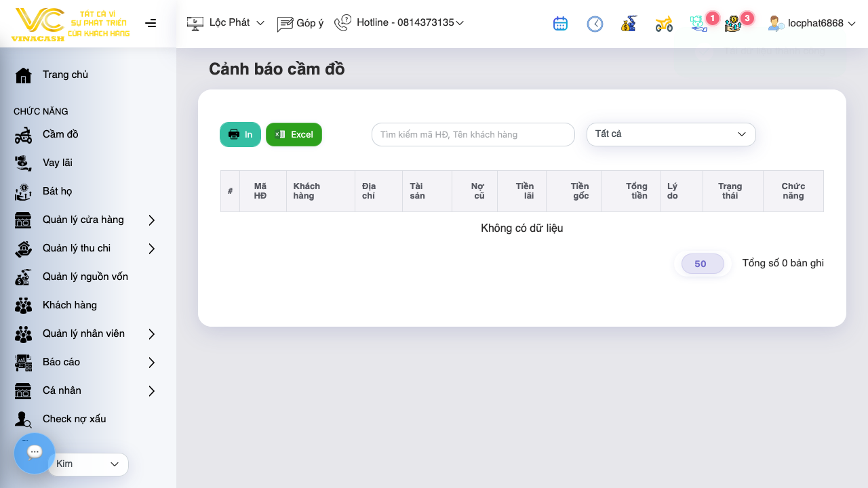
Task: Click the VinaCash logo
Action: click(x=70, y=24)
